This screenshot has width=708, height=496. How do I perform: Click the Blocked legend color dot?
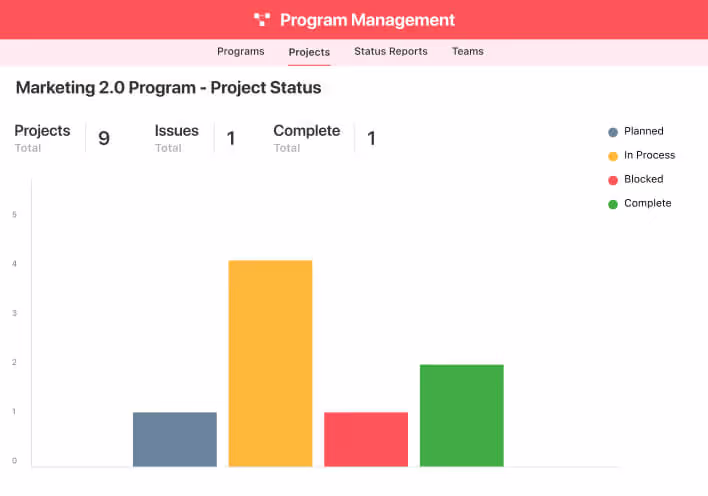(613, 180)
